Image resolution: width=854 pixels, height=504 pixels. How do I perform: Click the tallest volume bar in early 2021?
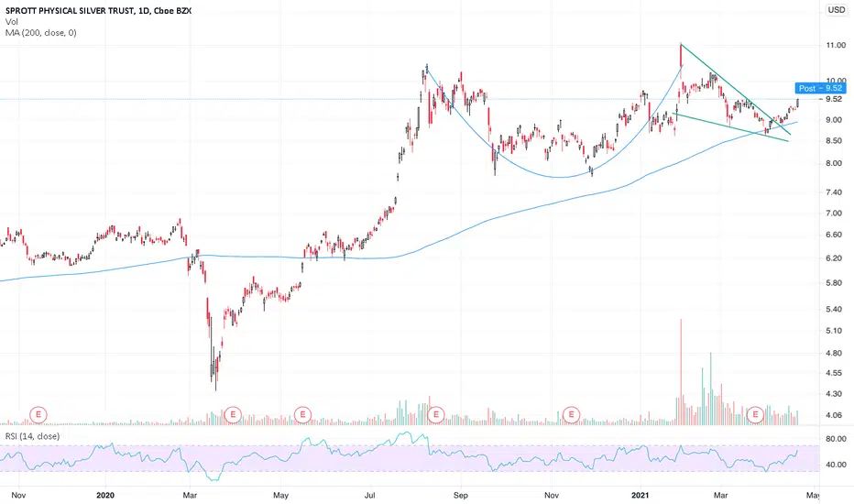pos(681,372)
